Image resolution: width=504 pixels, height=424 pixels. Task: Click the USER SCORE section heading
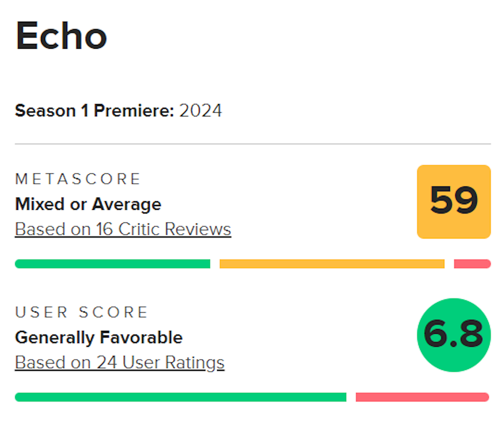tap(81, 312)
